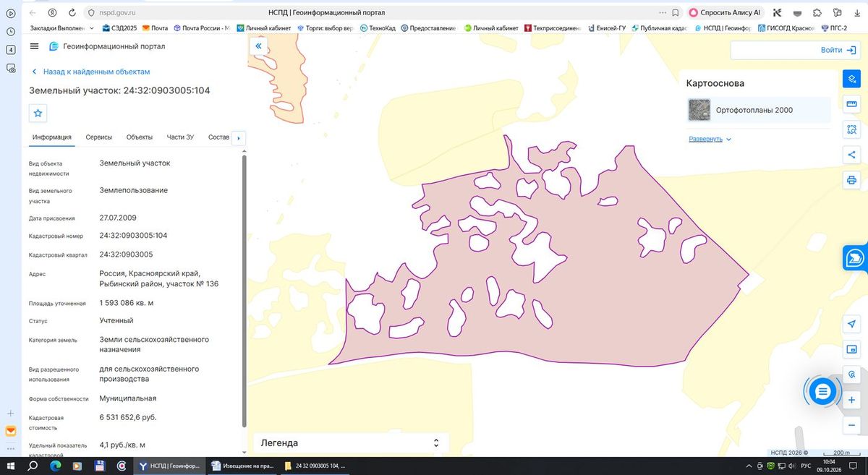
Task: Ask Alice AI via Спросить Алису AI
Action: coord(726,12)
